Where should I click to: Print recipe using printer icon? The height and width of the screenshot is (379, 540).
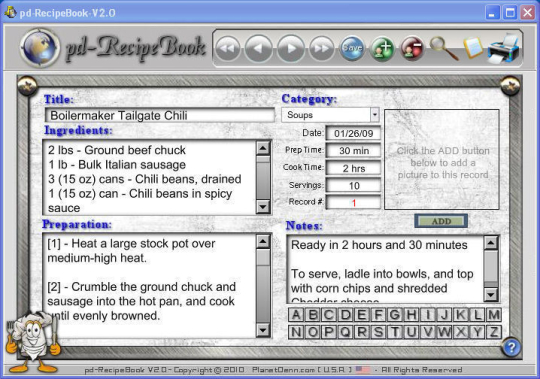(x=504, y=49)
